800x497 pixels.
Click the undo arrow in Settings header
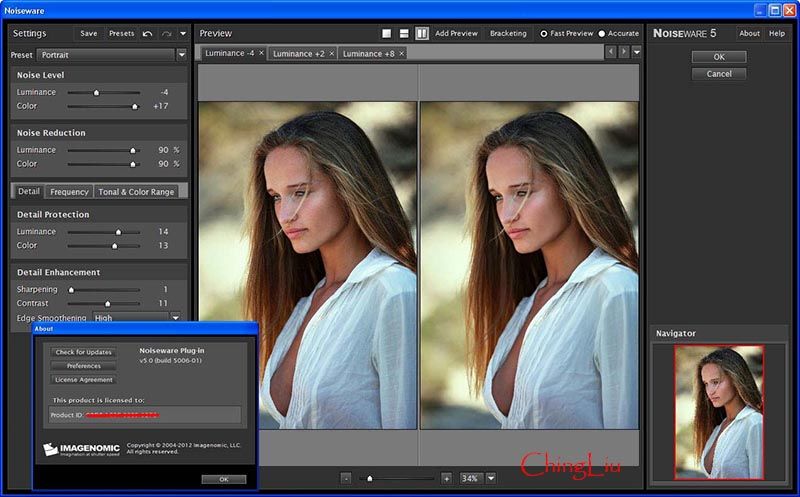pos(148,33)
